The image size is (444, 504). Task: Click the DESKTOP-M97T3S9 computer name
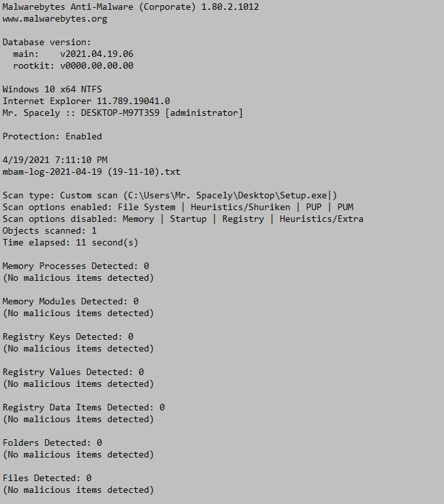120,113
